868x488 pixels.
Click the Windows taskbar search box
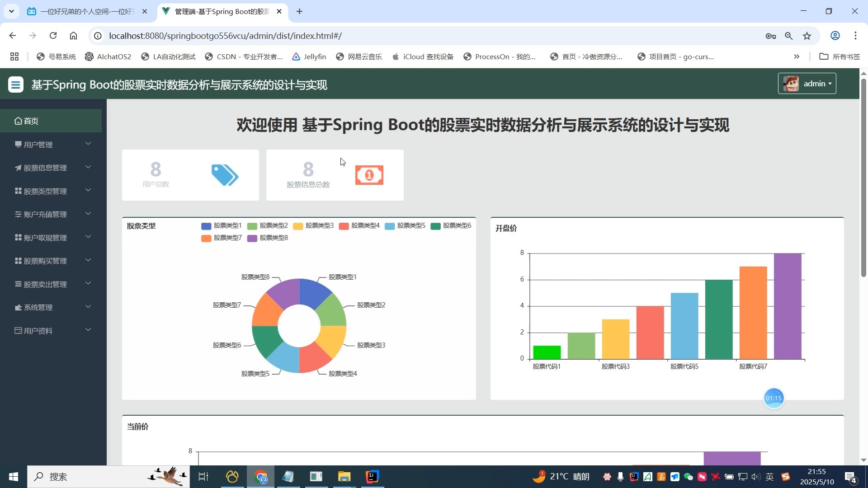tap(108, 477)
